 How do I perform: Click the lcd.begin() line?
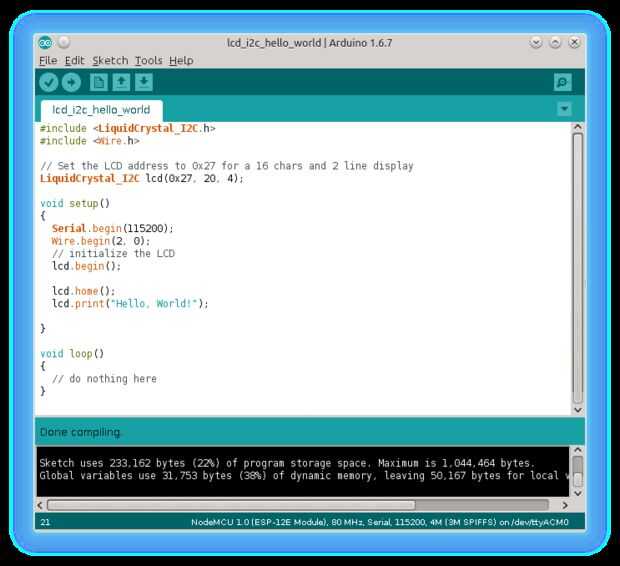tap(86, 266)
